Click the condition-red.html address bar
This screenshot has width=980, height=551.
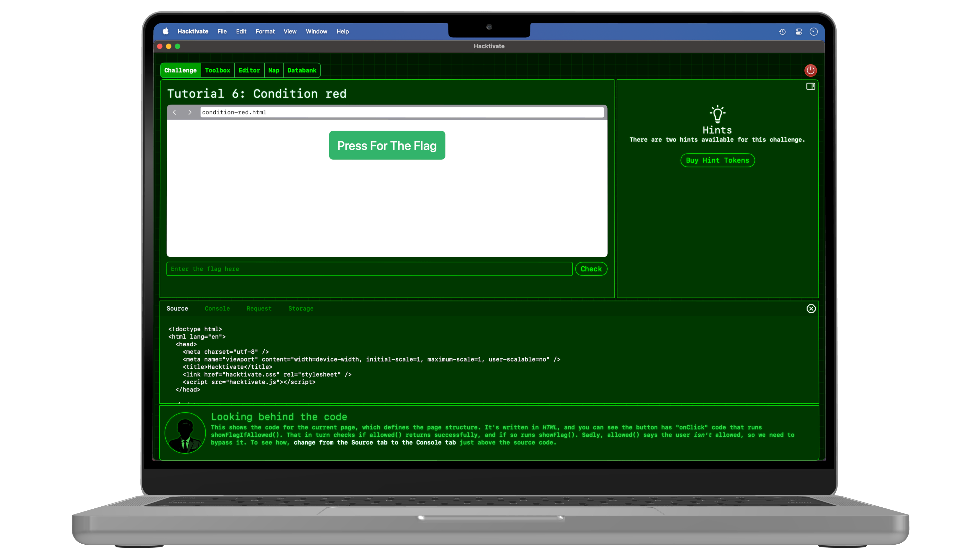[x=401, y=112]
